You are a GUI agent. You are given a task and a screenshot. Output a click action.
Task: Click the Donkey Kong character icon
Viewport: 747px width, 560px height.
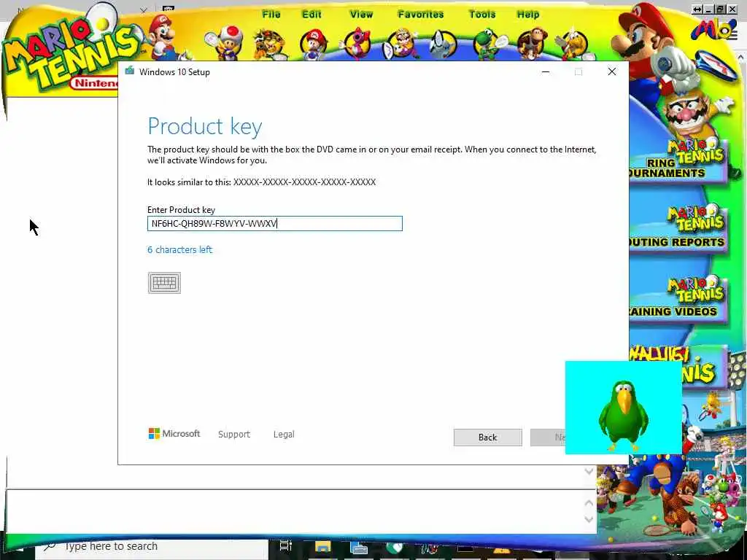[532, 44]
